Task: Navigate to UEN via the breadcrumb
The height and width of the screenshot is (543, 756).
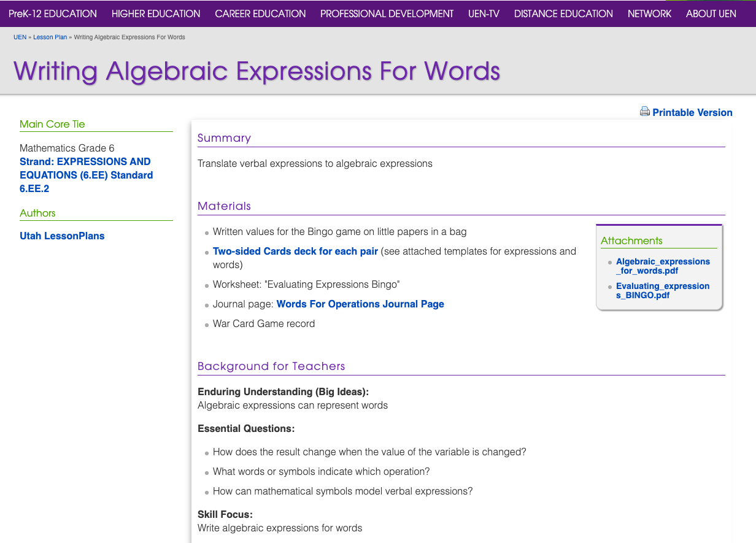Action: coord(20,37)
